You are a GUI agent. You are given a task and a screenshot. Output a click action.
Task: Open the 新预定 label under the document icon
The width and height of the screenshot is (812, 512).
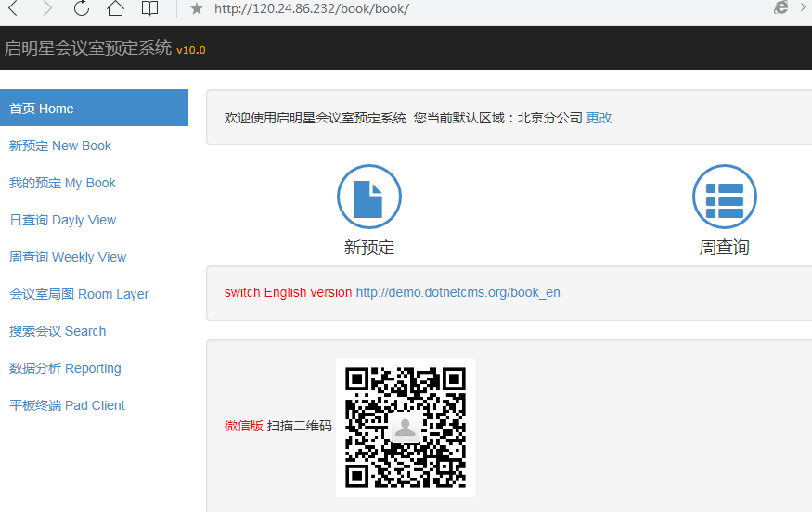(368, 248)
